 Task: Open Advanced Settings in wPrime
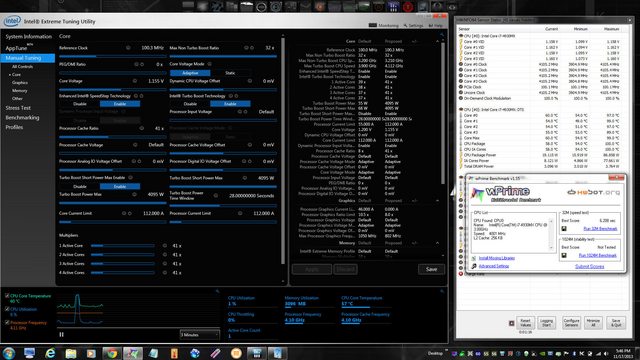[x=493, y=266]
